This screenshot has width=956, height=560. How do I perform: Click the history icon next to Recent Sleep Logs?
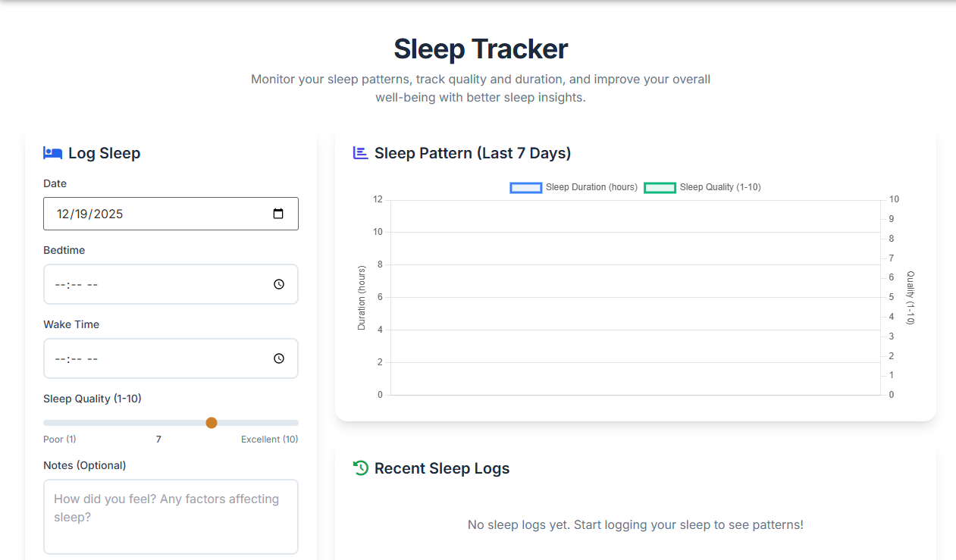360,468
